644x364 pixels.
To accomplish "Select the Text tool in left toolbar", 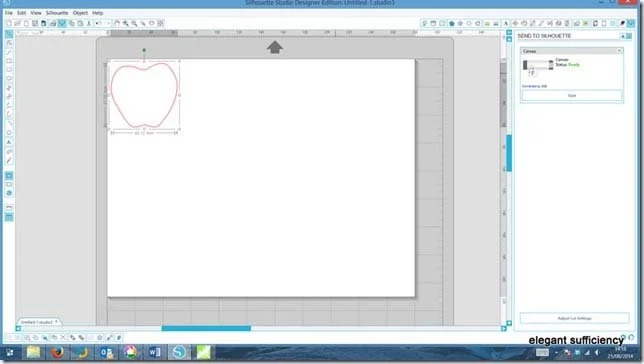I will pyautogui.click(x=9, y=142).
